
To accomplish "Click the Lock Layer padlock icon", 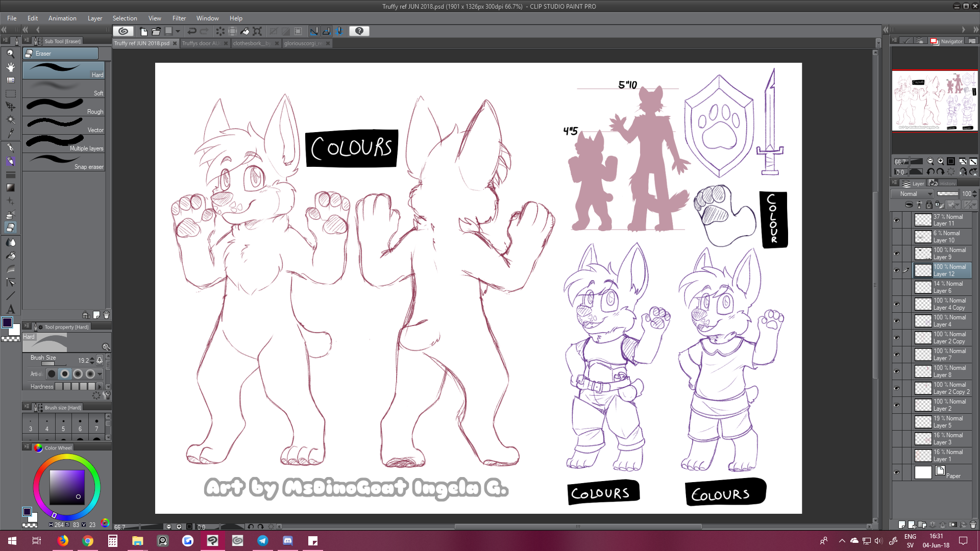I will (x=929, y=205).
